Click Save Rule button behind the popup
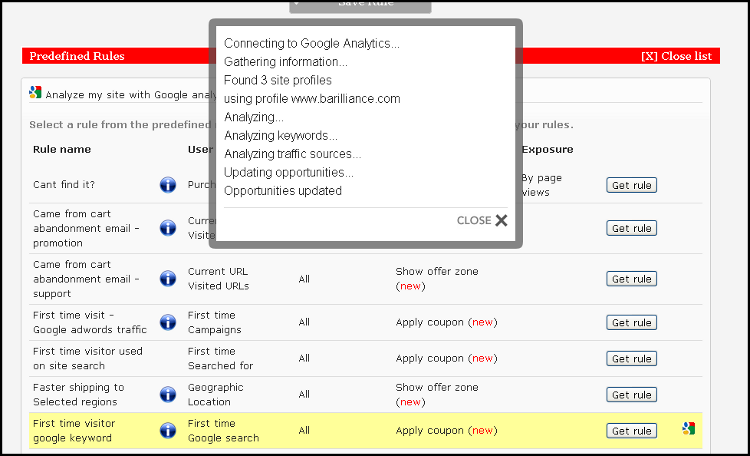 pos(360,7)
